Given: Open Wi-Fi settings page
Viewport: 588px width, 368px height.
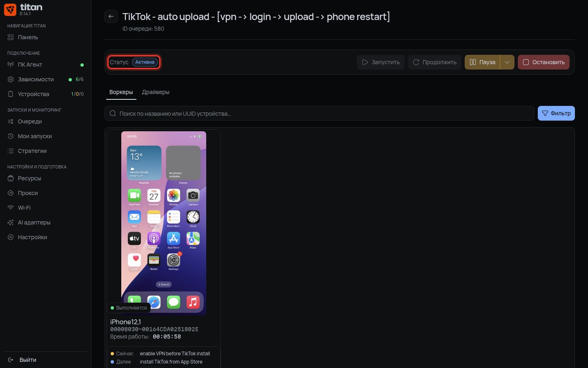Looking at the screenshot, I should click(x=45, y=208).
